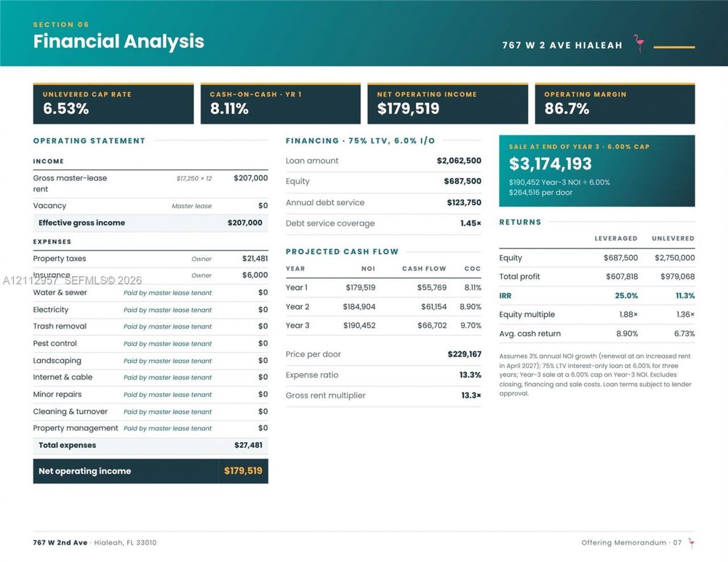
Task: Click the unlevered IRR 11.3% value
Action: [x=685, y=295]
